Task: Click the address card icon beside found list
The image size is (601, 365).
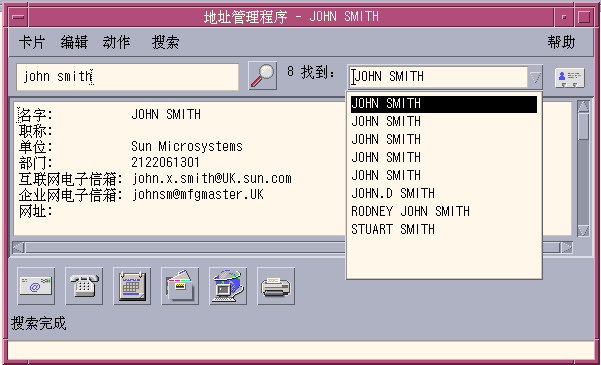Action: (570, 77)
